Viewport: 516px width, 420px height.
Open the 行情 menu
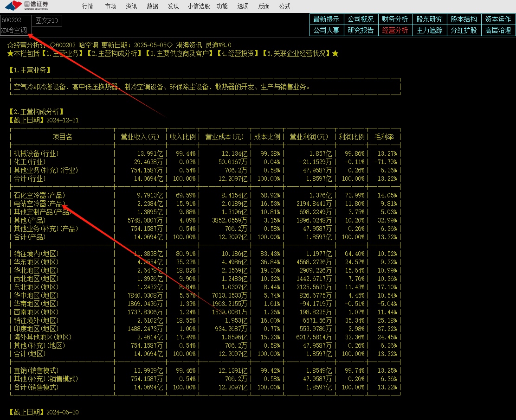(88, 6)
